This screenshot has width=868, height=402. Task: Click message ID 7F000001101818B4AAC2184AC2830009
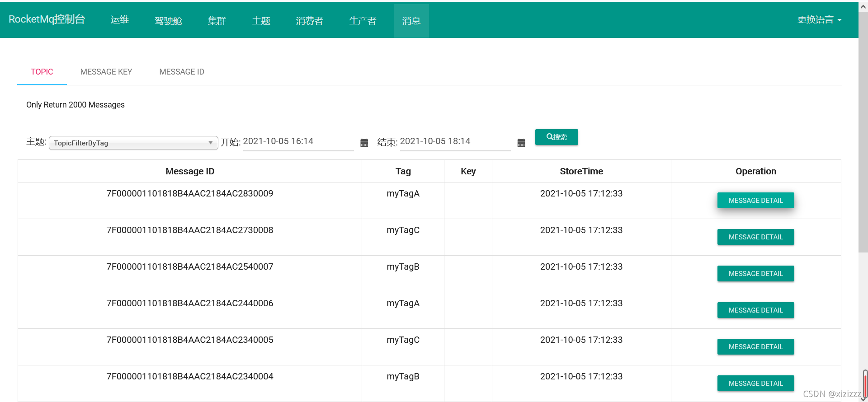click(x=190, y=193)
